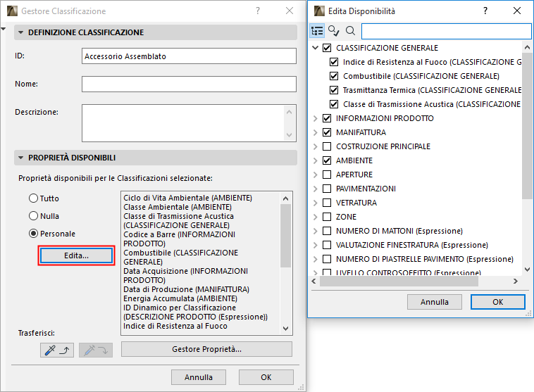
Task: Click the inject syringe transfer button
Action: pos(96,350)
